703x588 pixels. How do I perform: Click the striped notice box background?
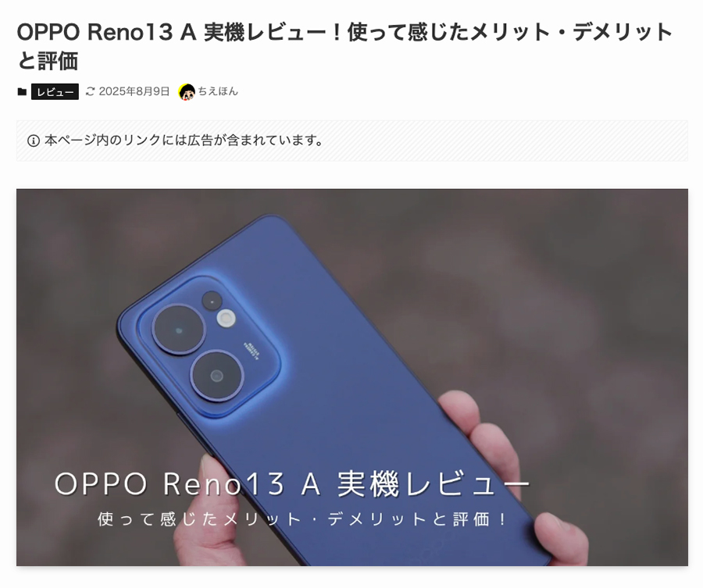tap(493, 141)
